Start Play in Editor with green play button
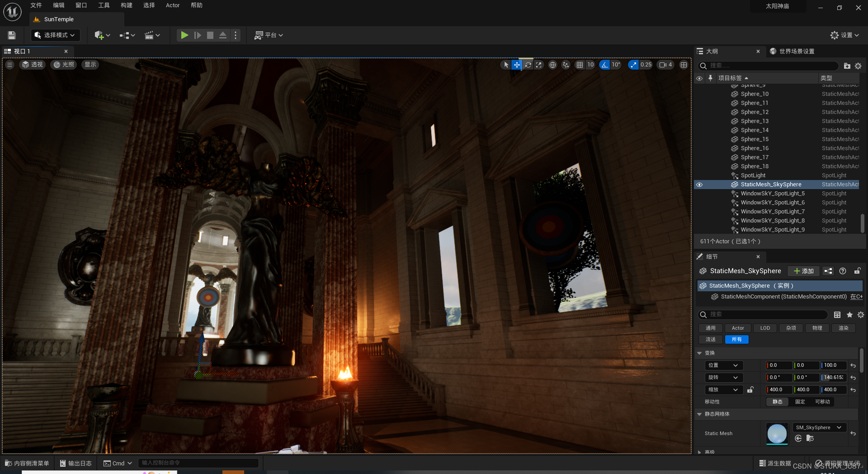The height and width of the screenshot is (474, 868). (x=184, y=35)
